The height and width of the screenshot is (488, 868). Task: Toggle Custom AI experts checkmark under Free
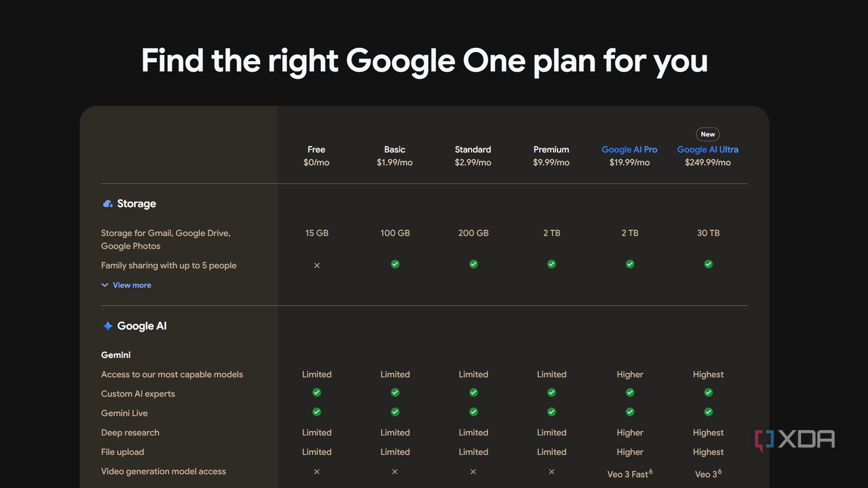(317, 392)
